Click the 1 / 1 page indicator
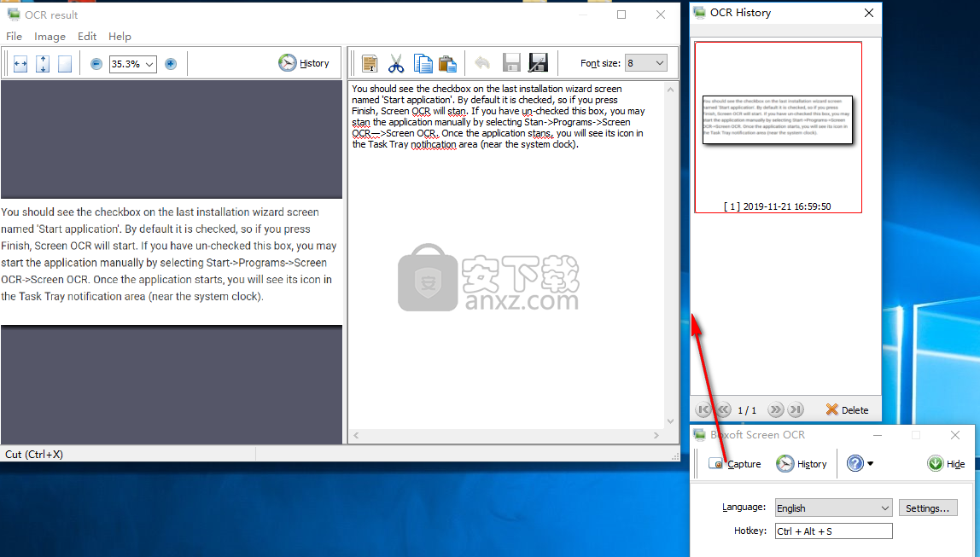The width and height of the screenshot is (980, 557). 747,410
